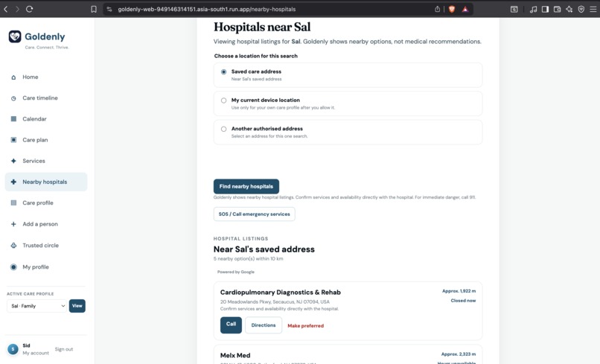Click the View button beside care profile
Screen dimensions: 600x364
(77, 306)
